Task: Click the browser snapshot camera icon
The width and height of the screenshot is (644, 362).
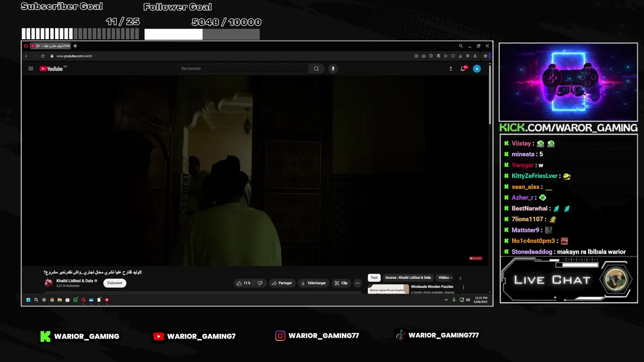Action: pos(424,56)
